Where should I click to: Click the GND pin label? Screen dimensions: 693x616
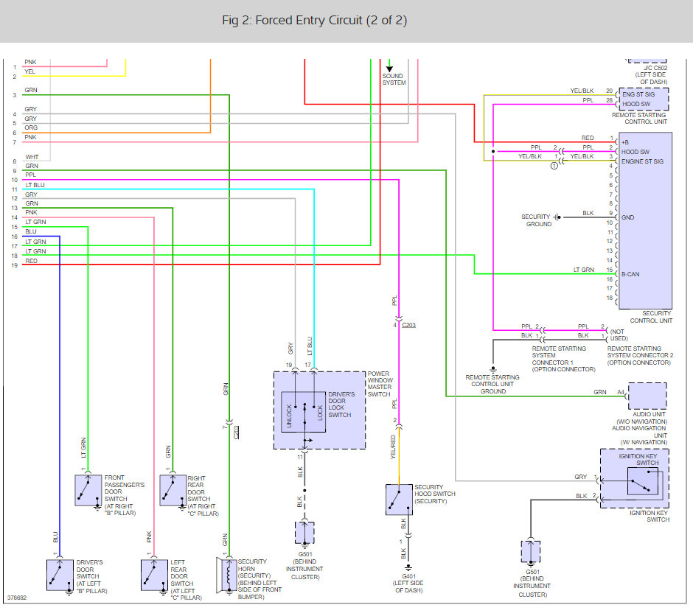click(x=628, y=217)
